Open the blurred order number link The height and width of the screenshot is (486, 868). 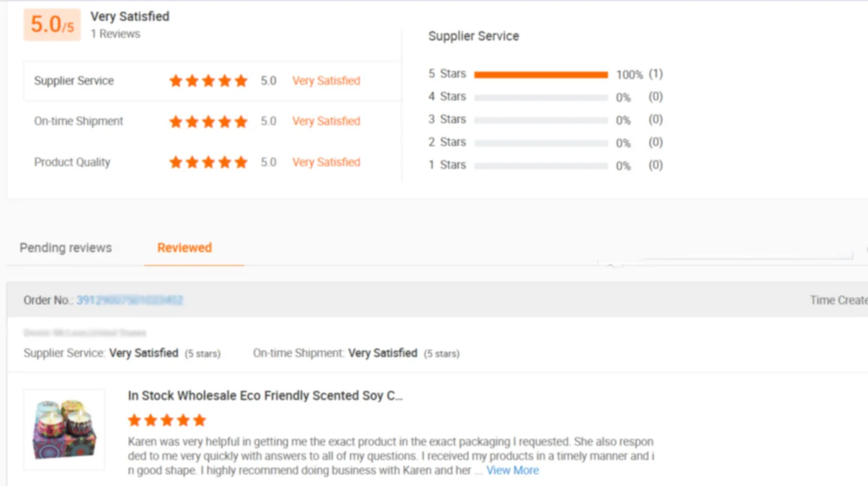tap(130, 300)
